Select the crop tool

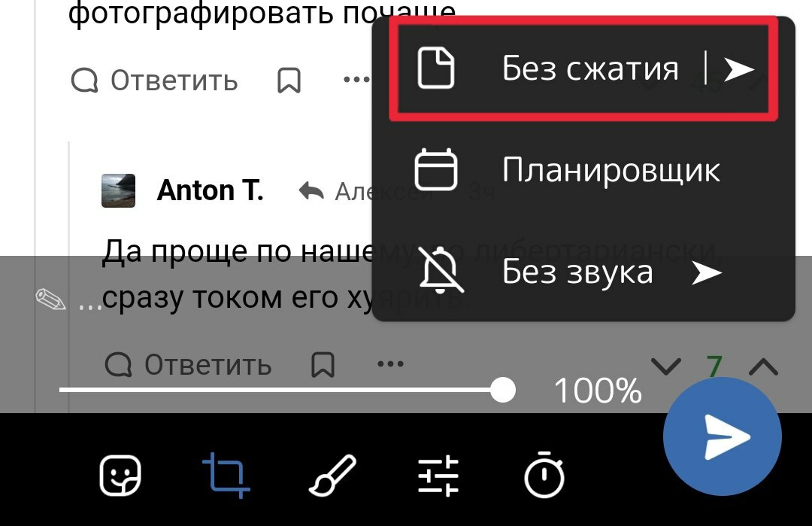tap(226, 476)
